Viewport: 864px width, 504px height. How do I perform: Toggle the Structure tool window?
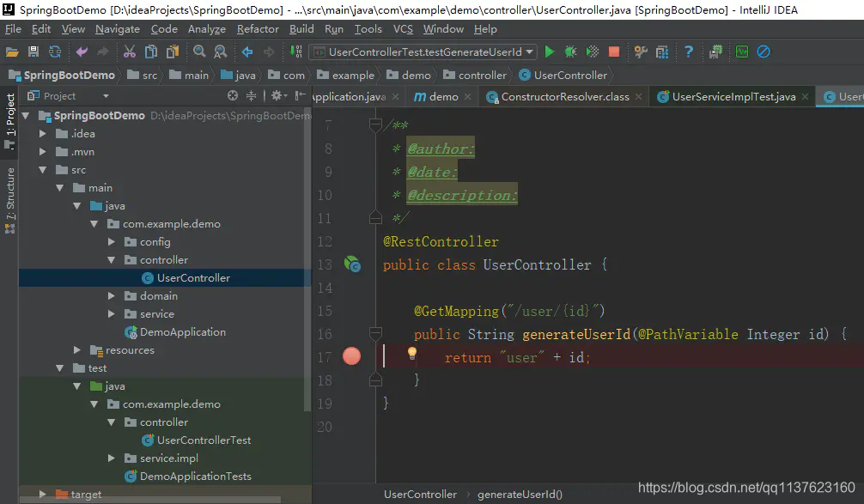tap(10, 199)
